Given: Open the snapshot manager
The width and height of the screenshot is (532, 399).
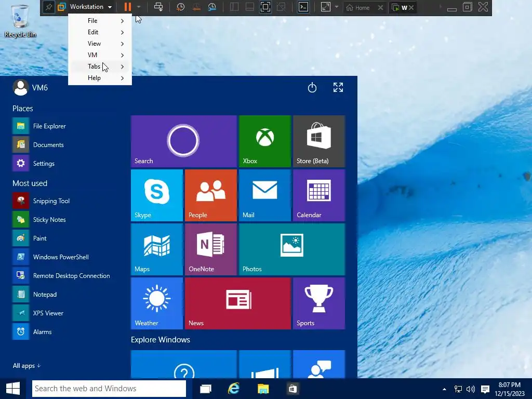Looking at the screenshot, I should 212,7.
